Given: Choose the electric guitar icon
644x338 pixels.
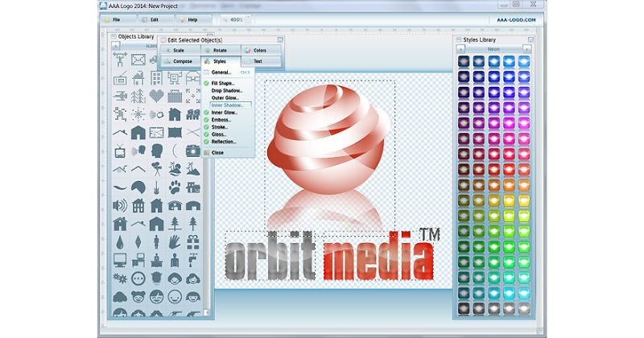Looking at the screenshot, I should click(x=156, y=188).
